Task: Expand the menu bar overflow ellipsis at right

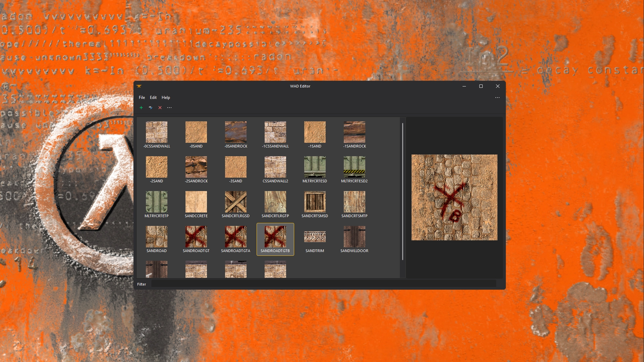Action: [497, 98]
